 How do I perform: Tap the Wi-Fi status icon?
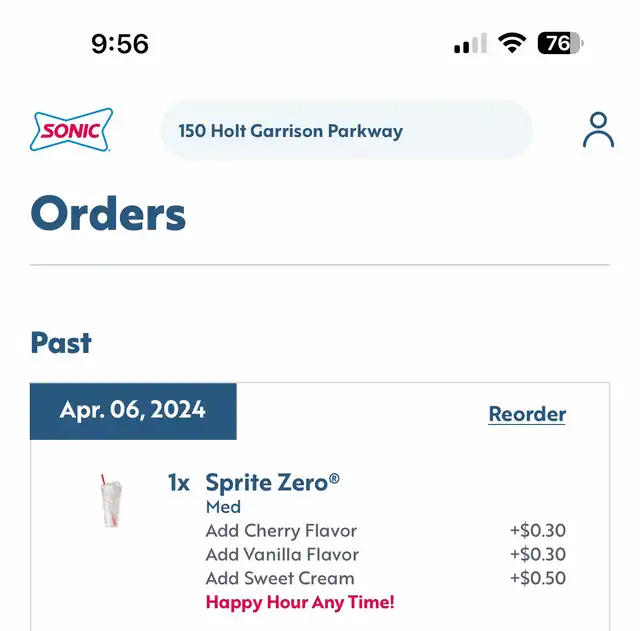(512, 43)
